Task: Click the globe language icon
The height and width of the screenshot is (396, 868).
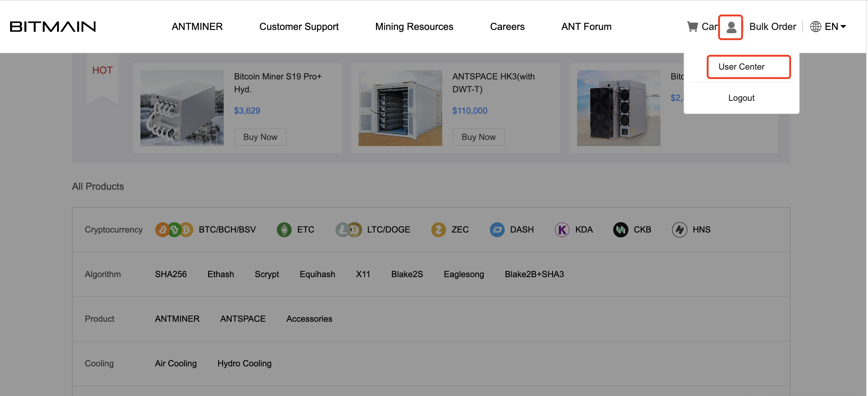Action: tap(816, 26)
